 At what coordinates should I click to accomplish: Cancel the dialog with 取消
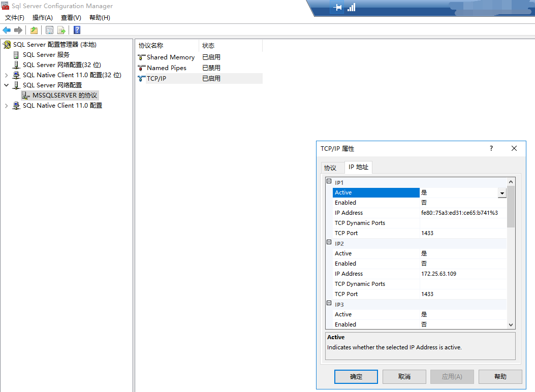[404, 377]
